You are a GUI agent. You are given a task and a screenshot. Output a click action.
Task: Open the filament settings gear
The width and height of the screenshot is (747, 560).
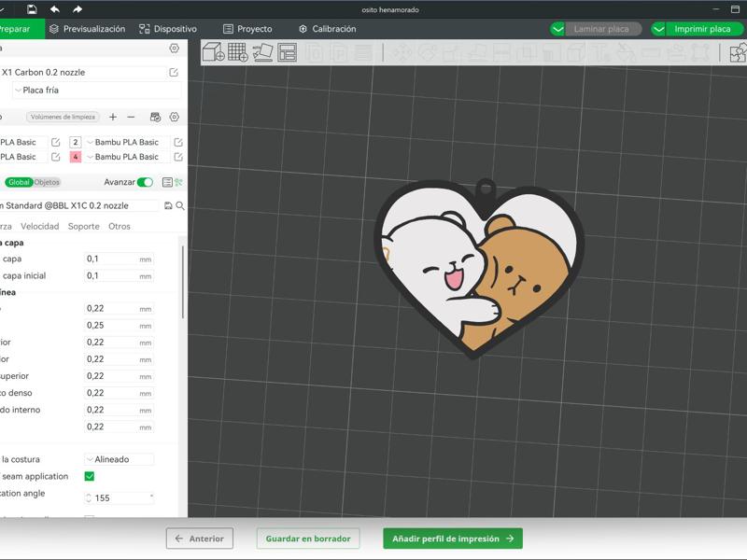[175, 117]
